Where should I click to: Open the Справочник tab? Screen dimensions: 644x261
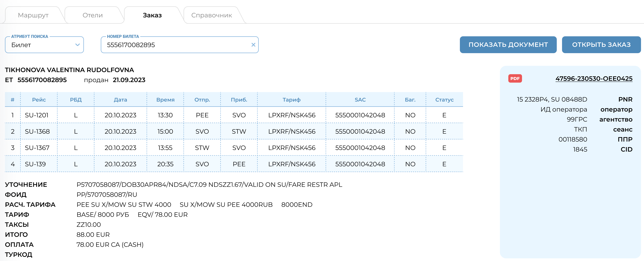(x=212, y=15)
